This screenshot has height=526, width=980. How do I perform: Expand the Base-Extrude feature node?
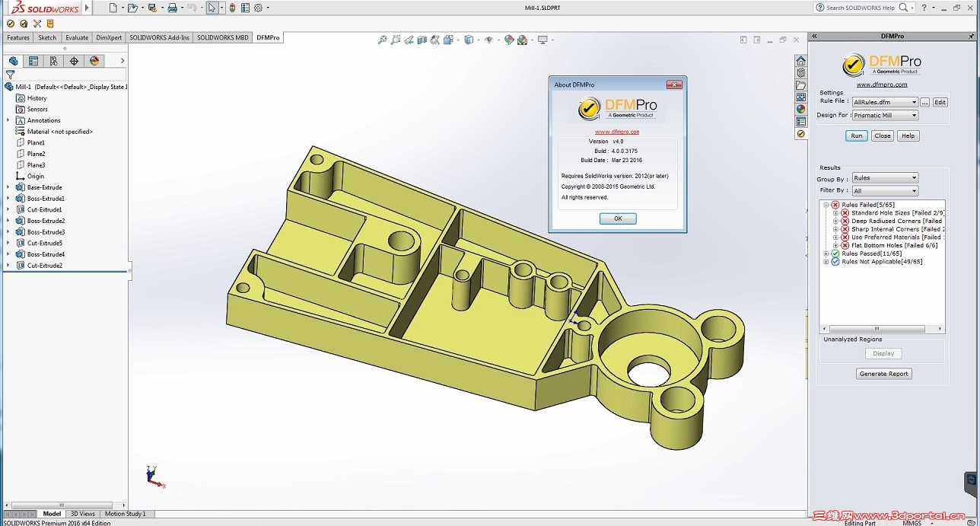click(x=8, y=187)
